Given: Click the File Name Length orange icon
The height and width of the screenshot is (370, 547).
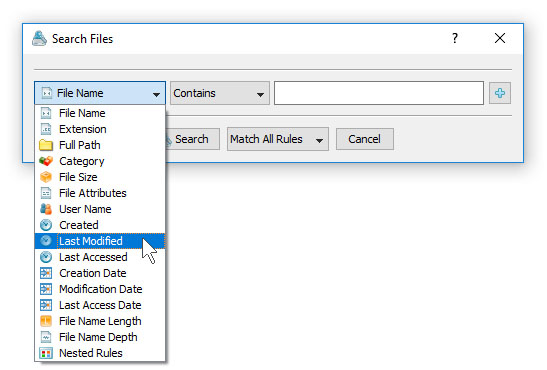Looking at the screenshot, I should (x=46, y=321).
